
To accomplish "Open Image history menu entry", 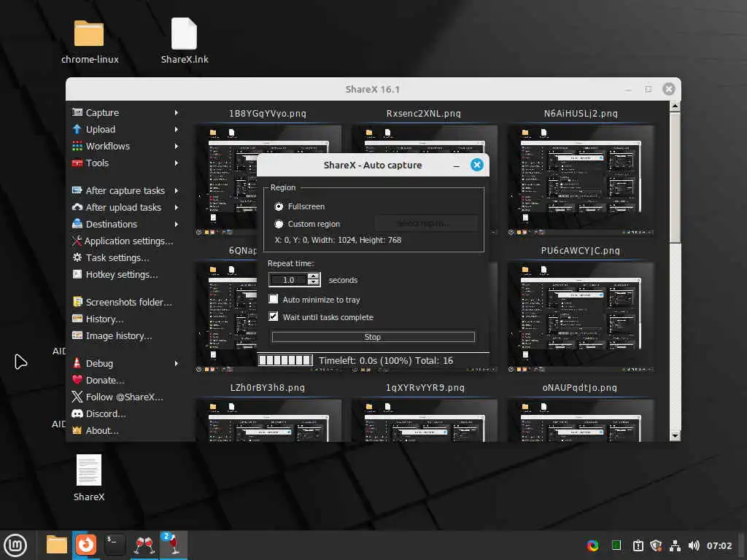I will (119, 335).
